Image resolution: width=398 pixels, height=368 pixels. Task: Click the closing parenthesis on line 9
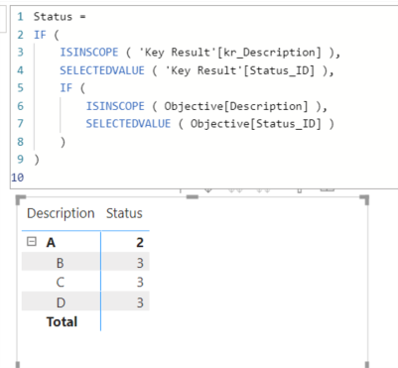[37, 159]
